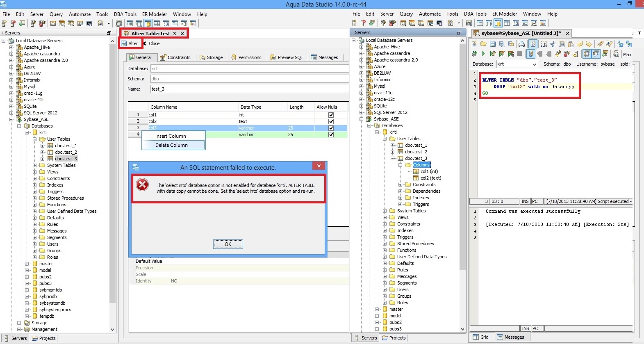Toggle the word wrap document icon in query toolbar

pos(533,44)
